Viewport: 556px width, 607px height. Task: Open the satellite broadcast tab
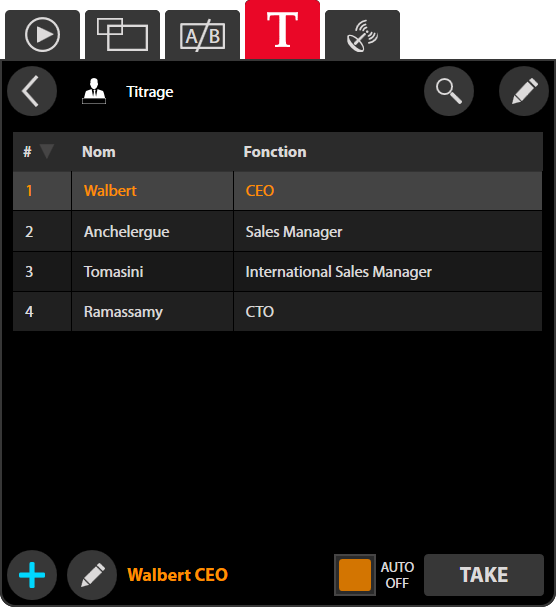coord(362,35)
